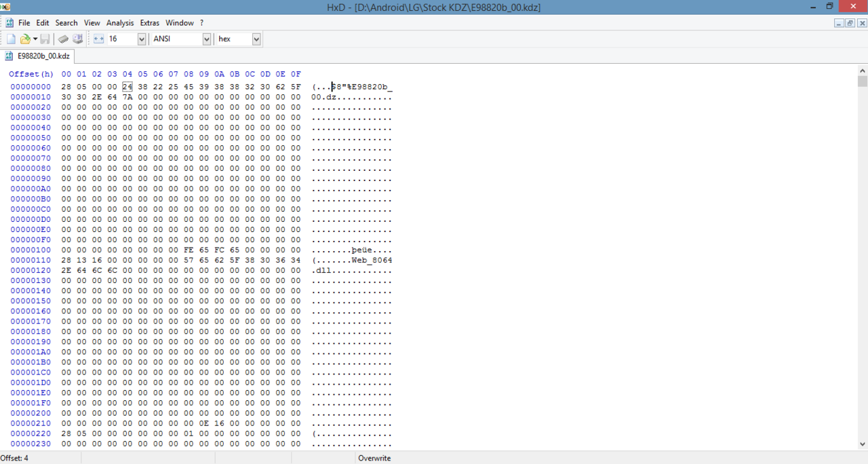Select offset row 00000120
This screenshot has height=464, width=868.
(x=31, y=271)
